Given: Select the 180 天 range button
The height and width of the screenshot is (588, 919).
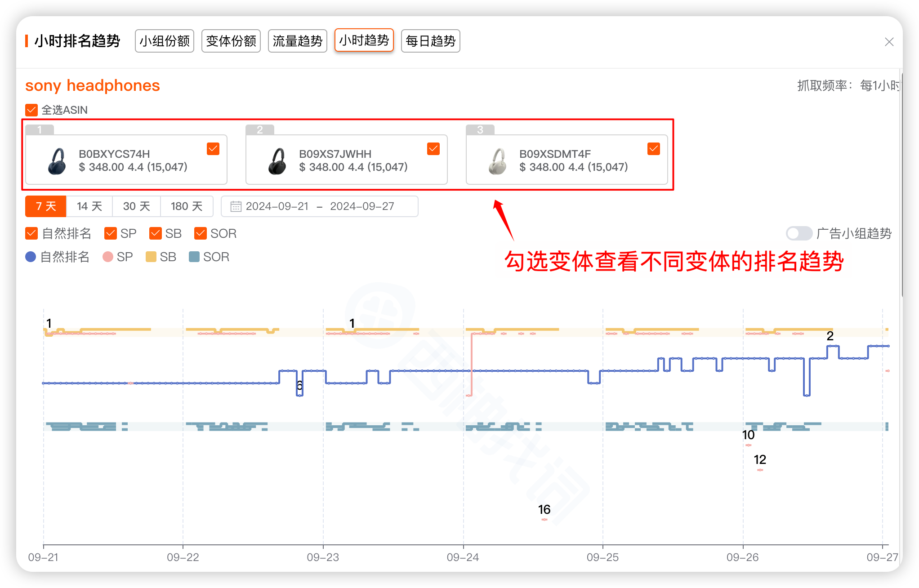Looking at the screenshot, I should (187, 206).
